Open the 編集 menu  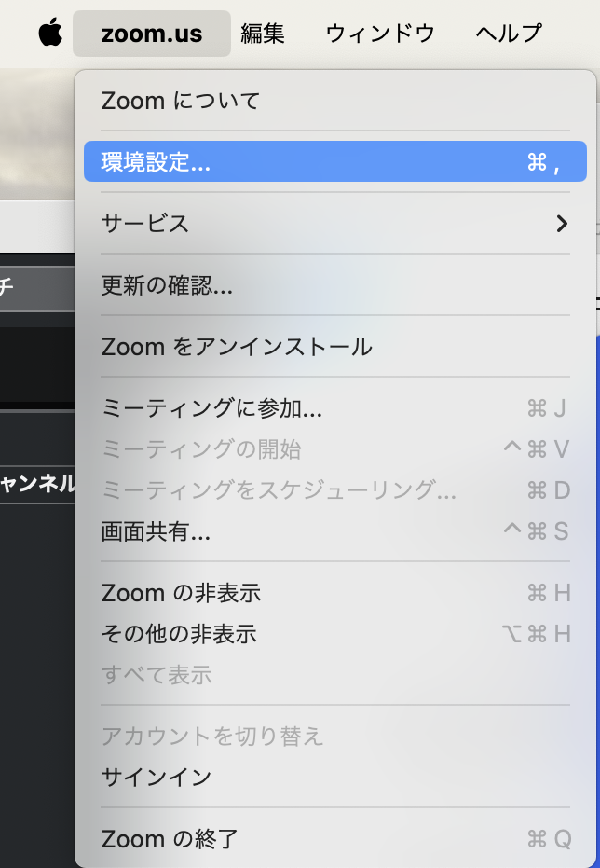pos(263,34)
